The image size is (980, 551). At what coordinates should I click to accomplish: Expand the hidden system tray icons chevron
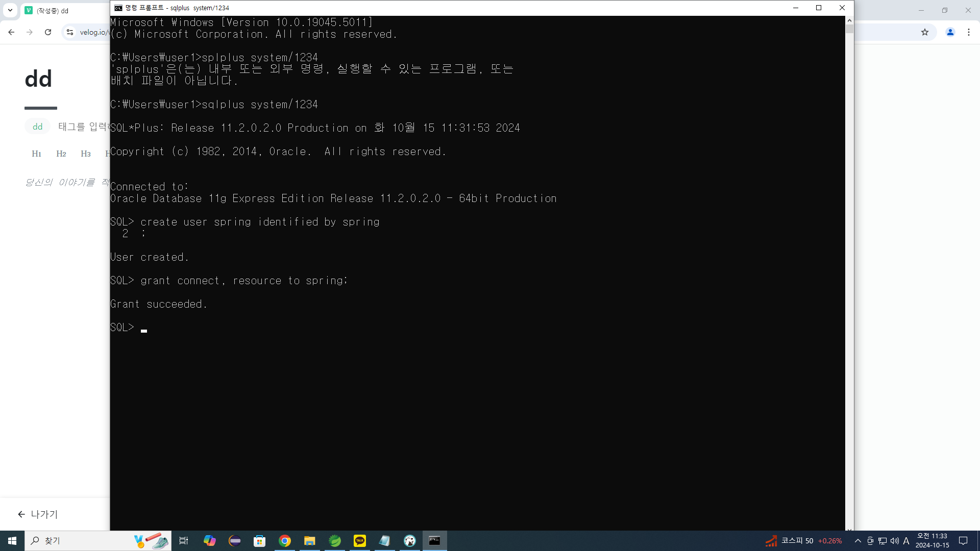click(x=858, y=541)
